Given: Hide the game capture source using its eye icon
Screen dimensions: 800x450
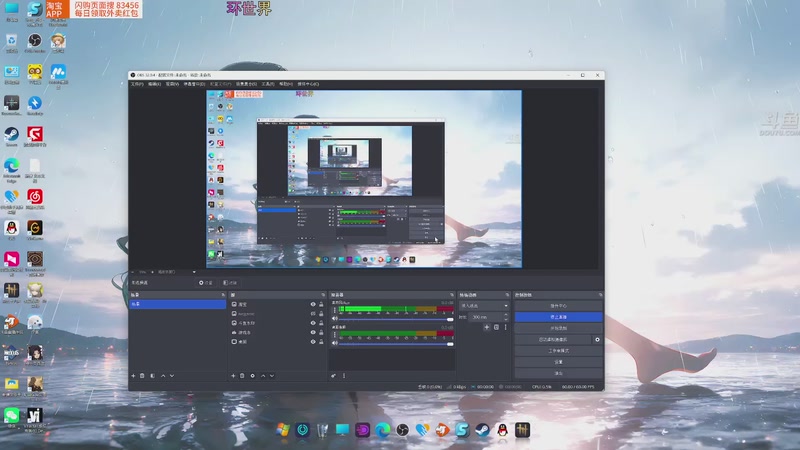Looking at the screenshot, I should [x=313, y=333].
